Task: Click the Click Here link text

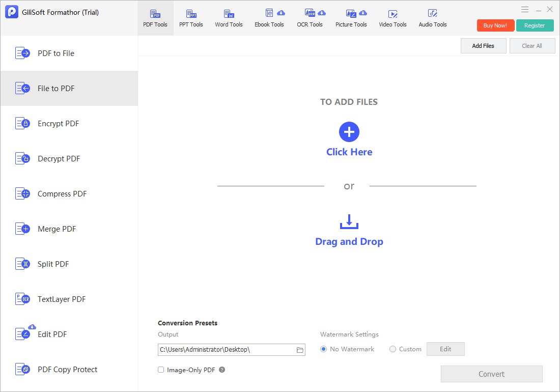Action: point(349,152)
